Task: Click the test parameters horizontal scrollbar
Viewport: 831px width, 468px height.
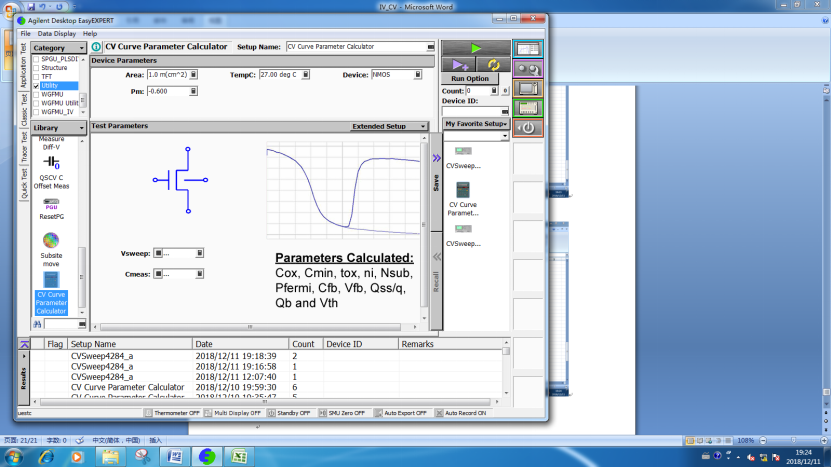Action: click(x=250, y=327)
